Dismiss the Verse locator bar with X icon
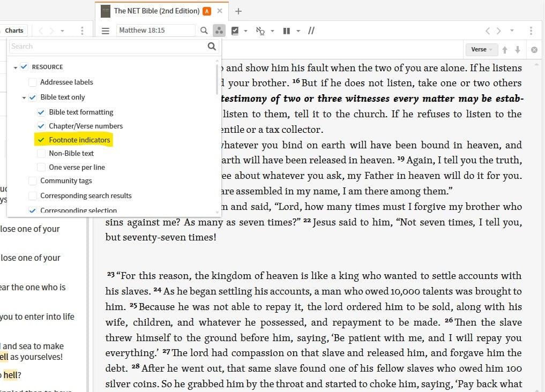The image size is (545, 392). [x=534, y=49]
